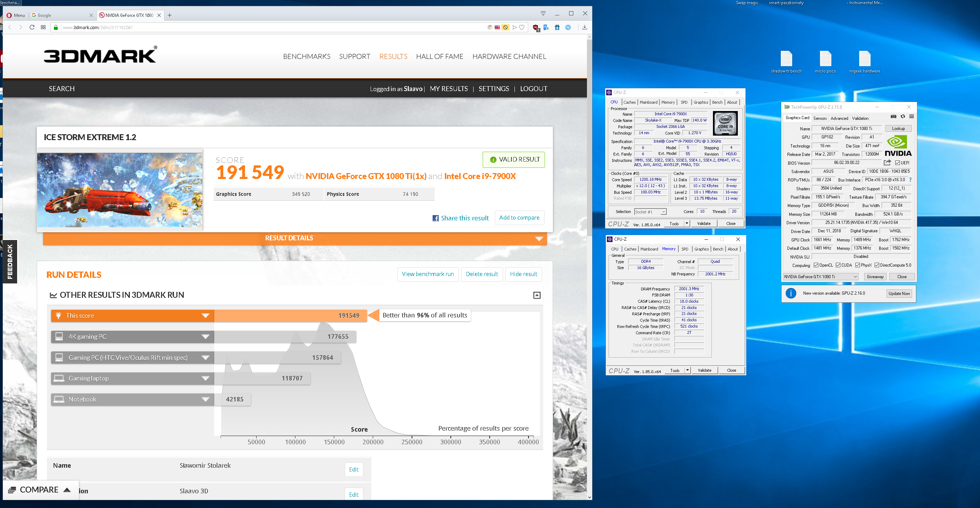The height and width of the screenshot is (508, 980).
Task: Open the 'nrgeek hardware' desktop file
Action: [864, 62]
